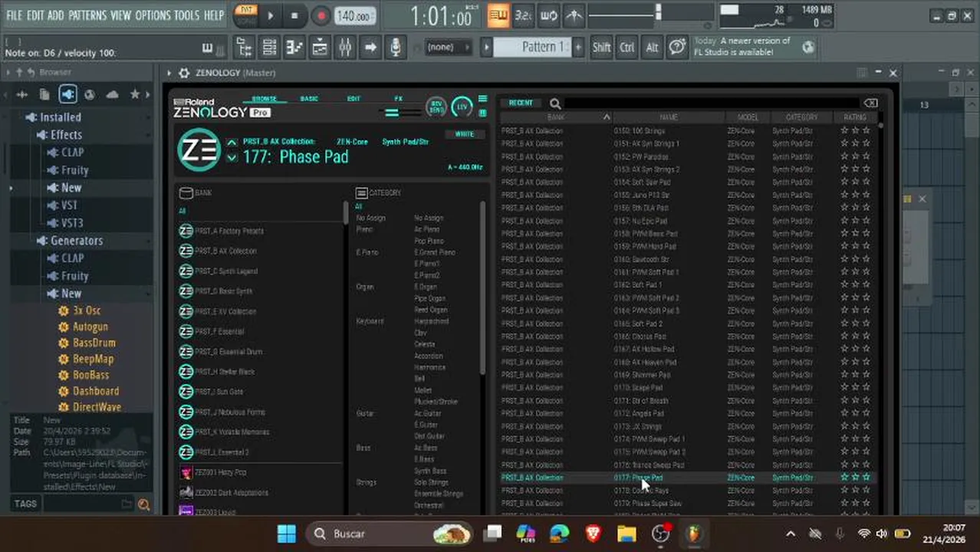Click the browser favorites star icon
This screenshot has width=980, height=552.
click(135, 94)
